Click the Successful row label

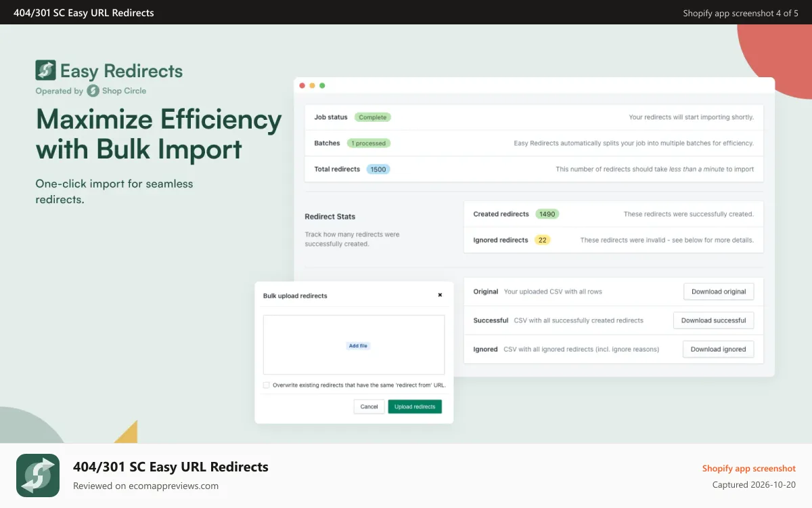pyautogui.click(x=491, y=320)
